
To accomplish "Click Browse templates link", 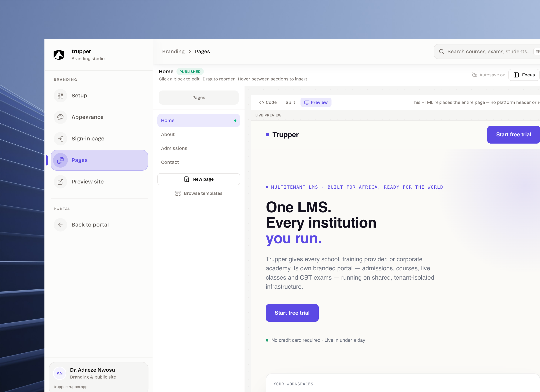I will pyautogui.click(x=199, y=193).
